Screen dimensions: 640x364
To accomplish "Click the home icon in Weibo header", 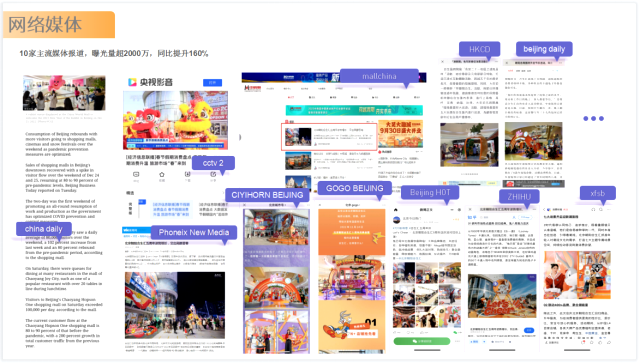I will (x=396, y=210).
